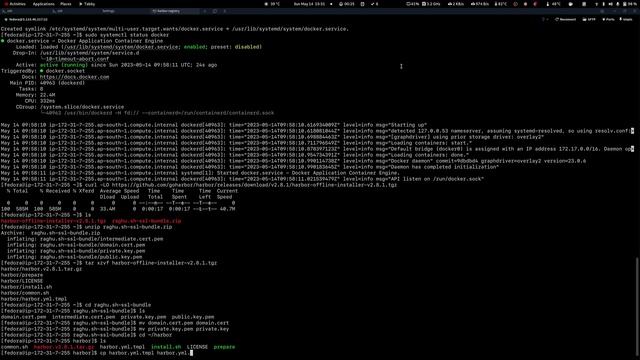Open the Places menu
This screenshot has width=640, height=360.
66,4
